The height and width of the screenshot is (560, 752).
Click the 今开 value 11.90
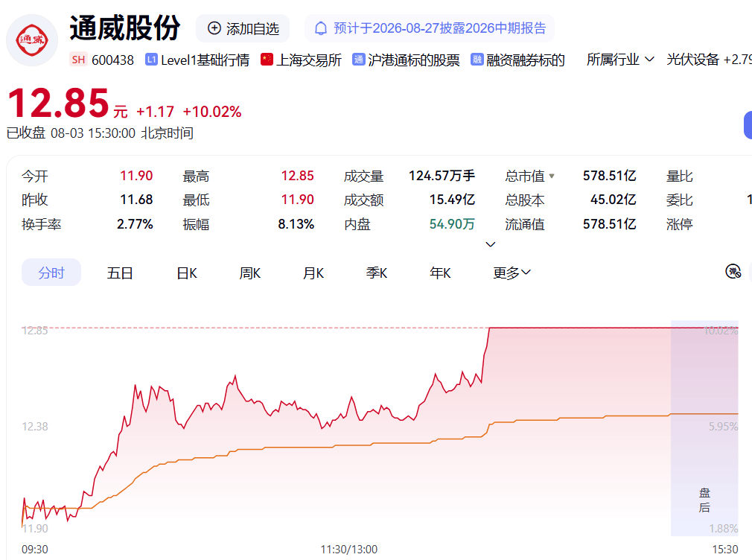(x=136, y=176)
